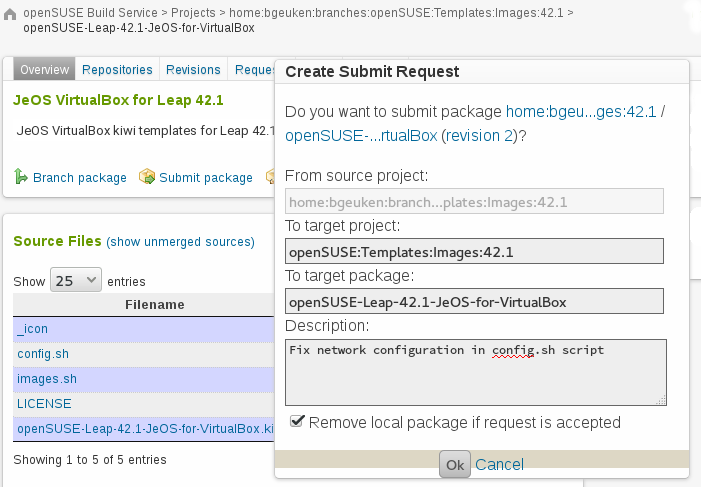Click the partially hidden package icon beside Submit package

pyautogui.click(x=270, y=177)
